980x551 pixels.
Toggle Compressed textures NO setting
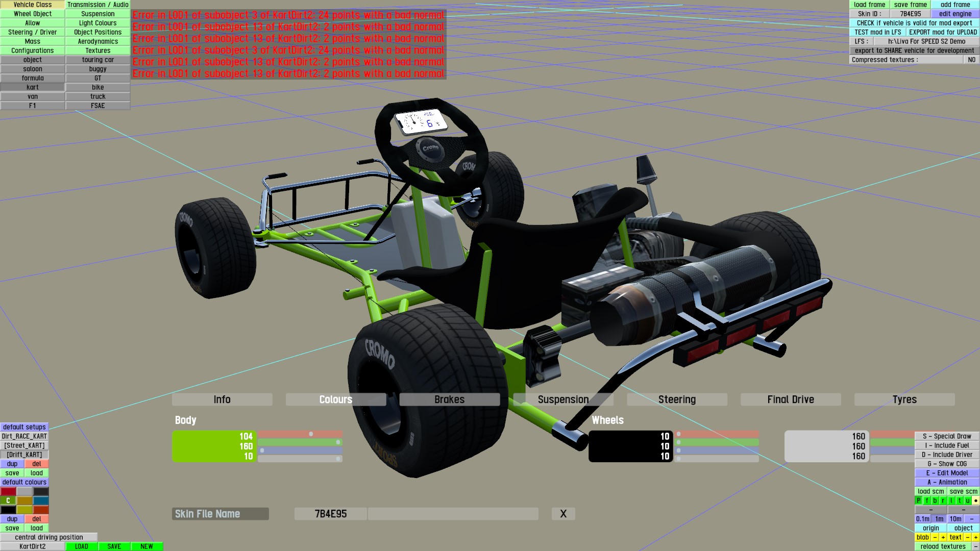click(x=971, y=60)
